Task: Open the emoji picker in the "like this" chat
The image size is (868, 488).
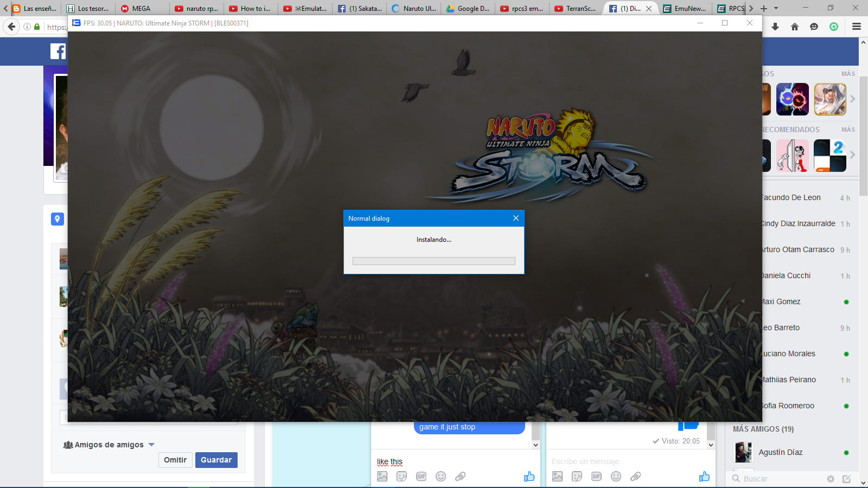Action: [441, 477]
